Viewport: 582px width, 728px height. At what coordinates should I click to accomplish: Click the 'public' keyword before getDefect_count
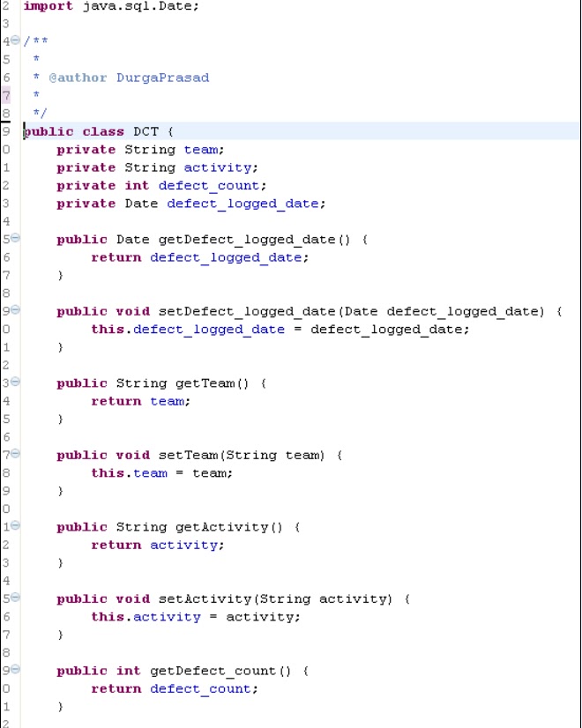[82, 671]
